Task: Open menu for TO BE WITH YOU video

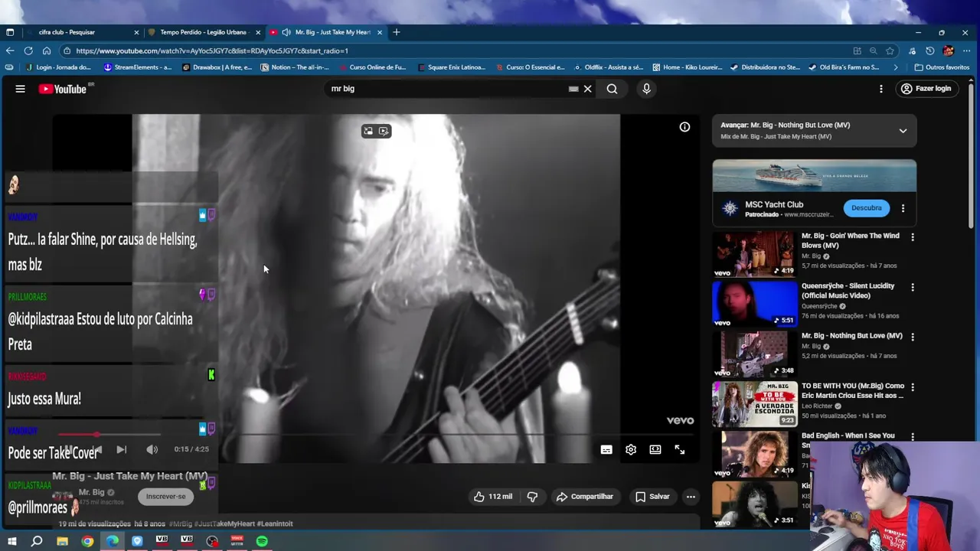Action: pos(913,387)
